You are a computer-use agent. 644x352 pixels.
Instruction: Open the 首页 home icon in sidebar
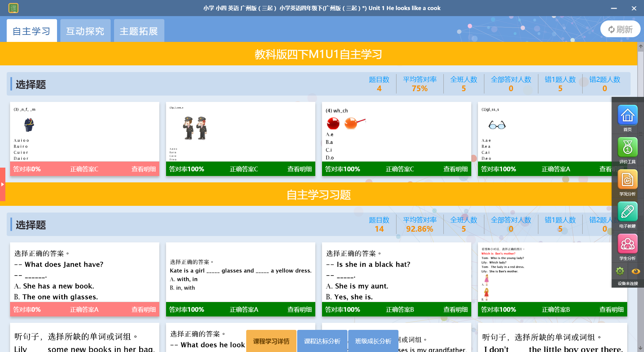tap(627, 116)
